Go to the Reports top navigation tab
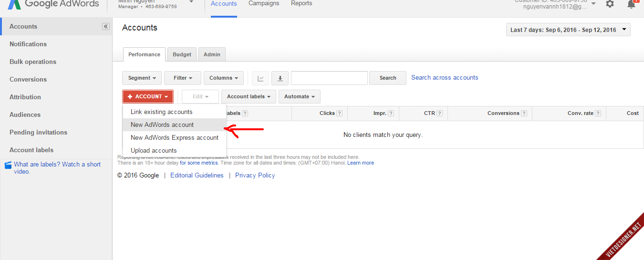The image size is (644, 260). (x=301, y=4)
